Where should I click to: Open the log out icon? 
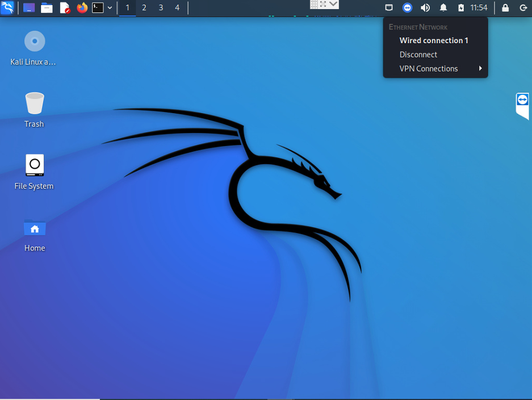[x=523, y=7]
